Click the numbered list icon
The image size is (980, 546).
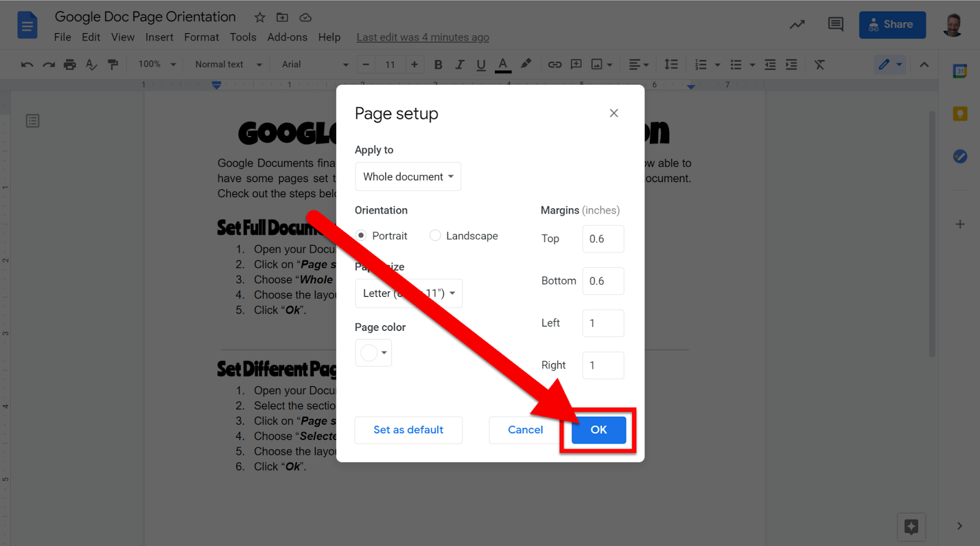(701, 64)
